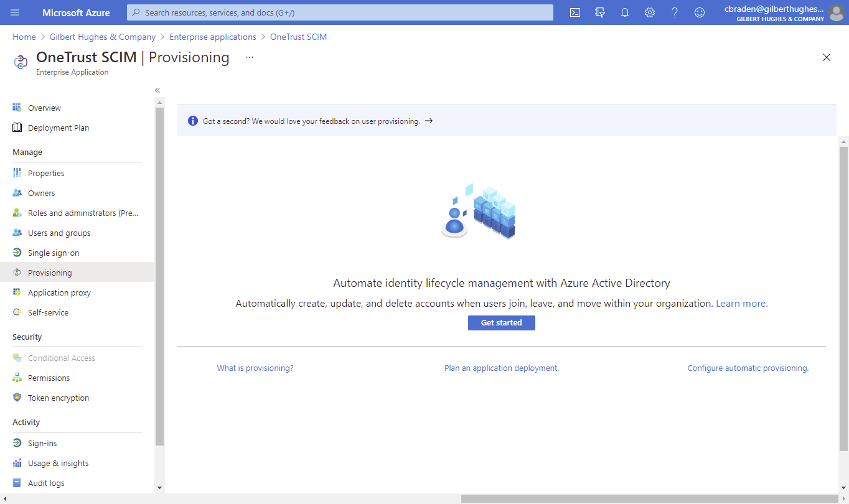Viewport: 849px width, 504px height.
Task: Navigate to Enterprise applications breadcrumb
Action: (213, 37)
